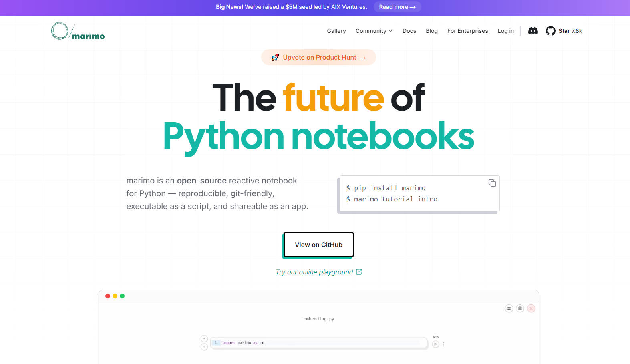Run the cell with play button

click(436, 344)
